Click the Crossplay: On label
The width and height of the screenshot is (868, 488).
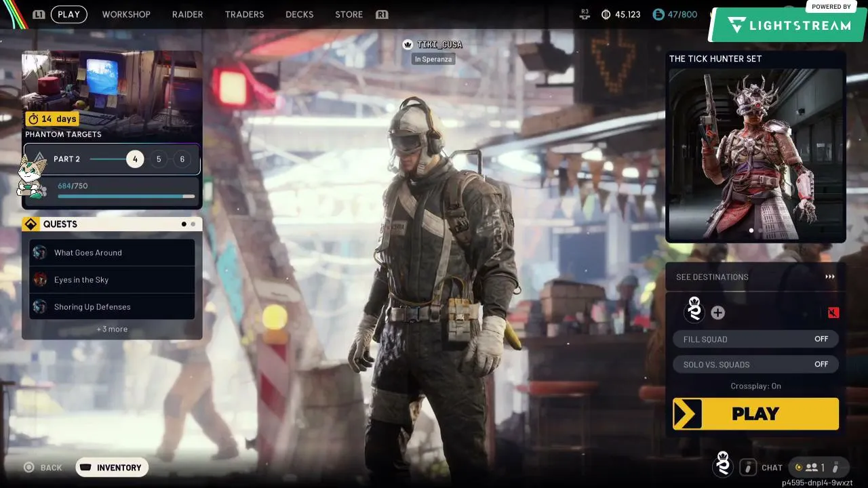tap(755, 386)
